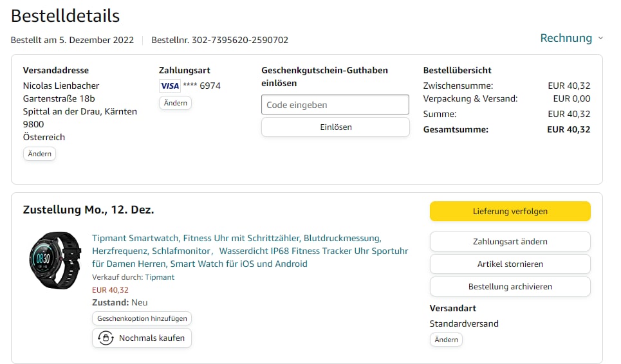
Task: Click Ändern under Versandadresse
Action: tap(39, 154)
